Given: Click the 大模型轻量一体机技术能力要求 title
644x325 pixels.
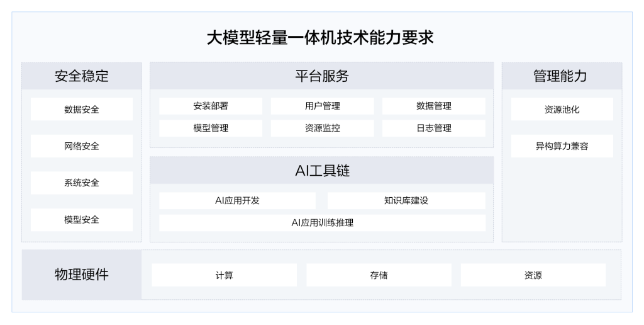Looking at the screenshot, I should point(320,38).
